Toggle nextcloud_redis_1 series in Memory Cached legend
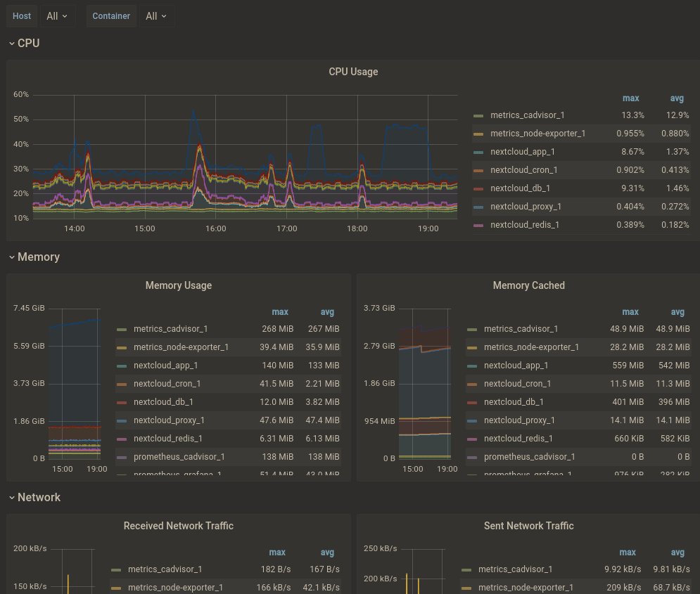Image resolution: width=700 pixels, height=594 pixels. click(x=518, y=439)
